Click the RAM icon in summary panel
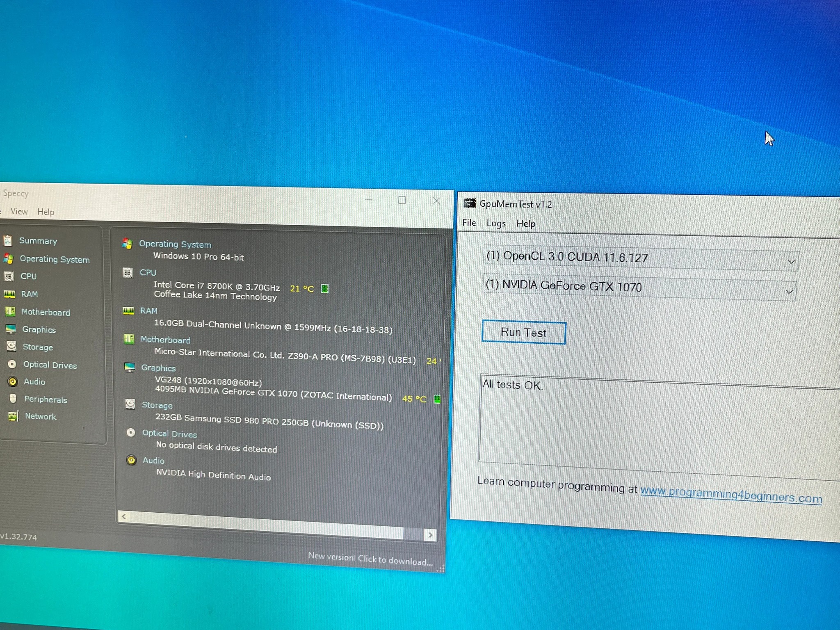This screenshot has height=630, width=840. pos(128,310)
